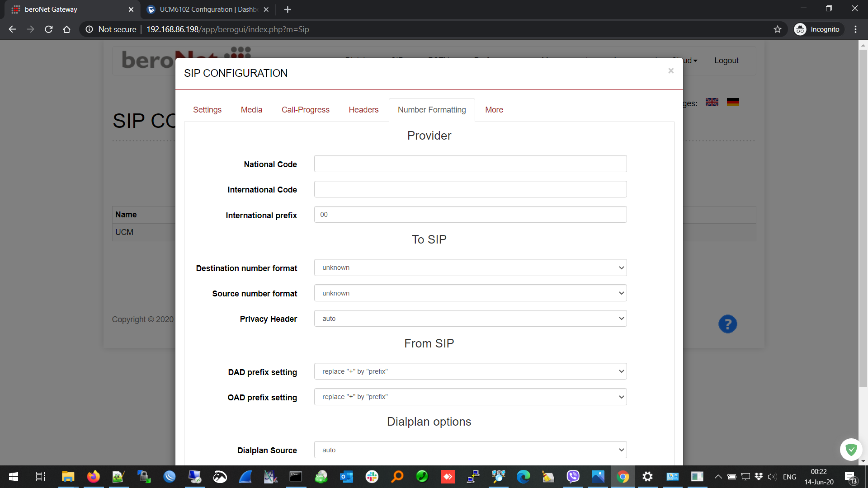Image resolution: width=868 pixels, height=488 pixels.
Task: Open the Call-Progress tab
Action: pos(305,110)
